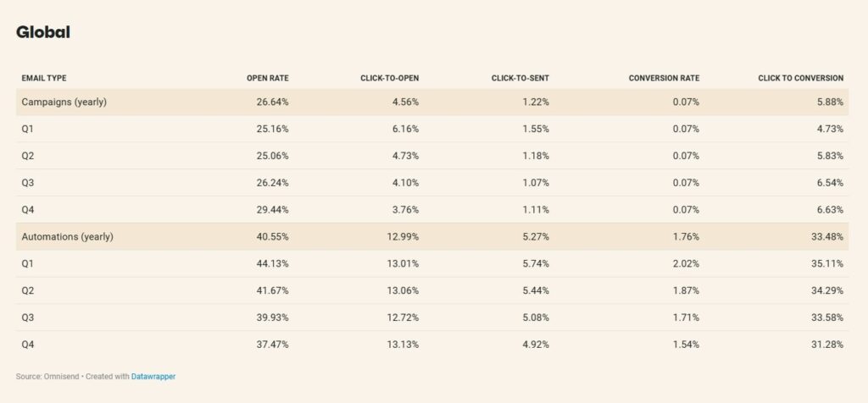Click the 13.13% click-to-open cell
868x403 pixels.
coord(403,345)
